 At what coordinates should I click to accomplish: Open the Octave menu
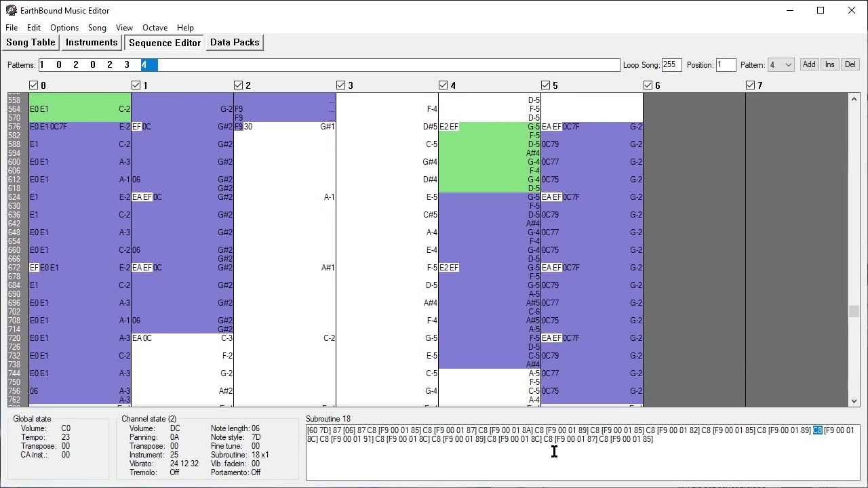[155, 28]
